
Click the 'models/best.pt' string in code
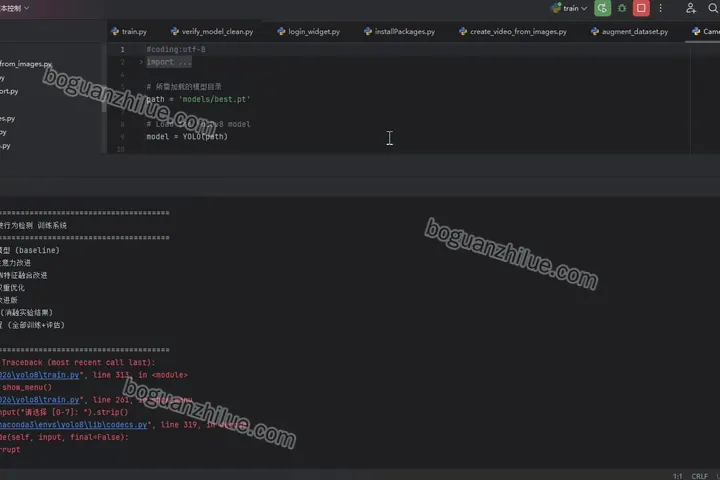point(214,99)
